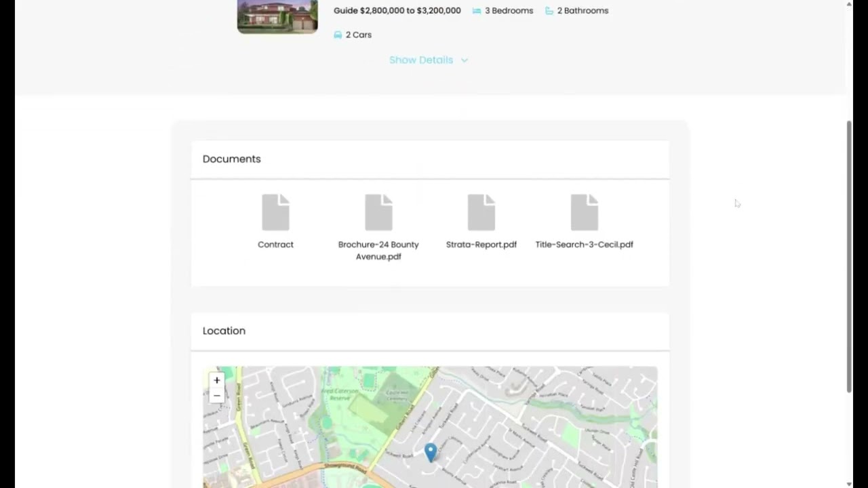Click the 3 Bedrooms text
Screen dimensions: 868x488
point(509,11)
